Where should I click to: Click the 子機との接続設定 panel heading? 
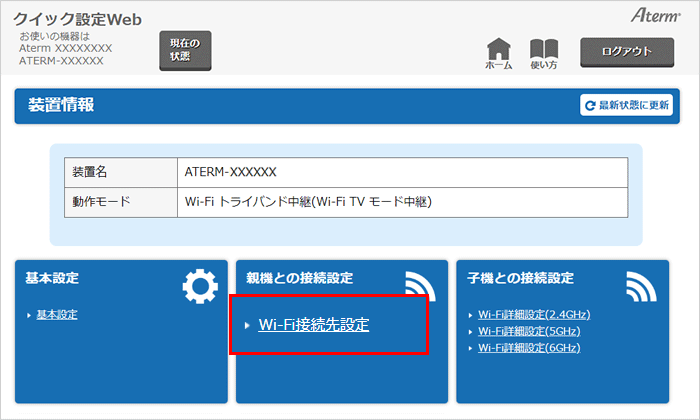[x=520, y=278]
